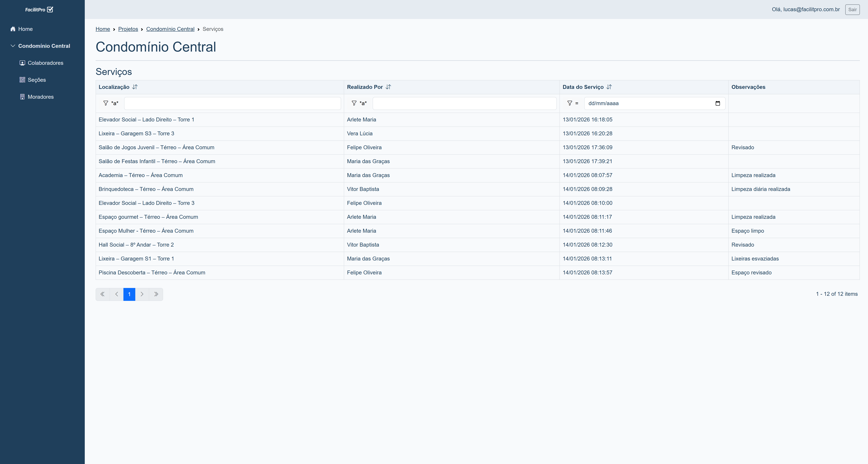Viewport: 868px width, 464px height.
Task: Click the Home house icon in sidebar
Action: pos(13,29)
